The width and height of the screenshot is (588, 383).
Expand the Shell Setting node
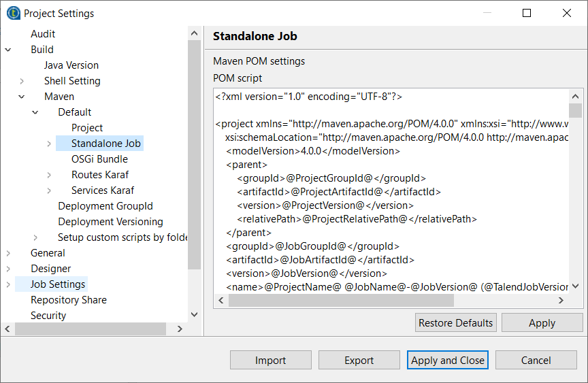coord(22,81)
